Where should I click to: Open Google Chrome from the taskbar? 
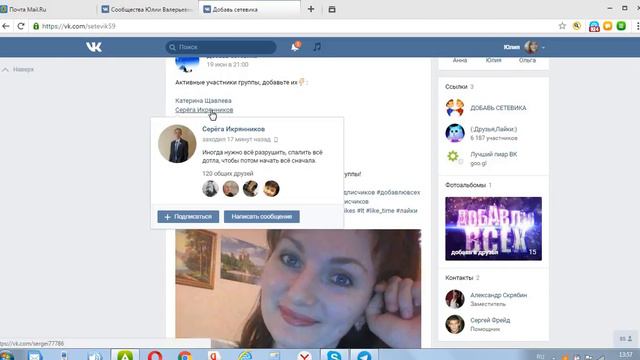[184, 356]
